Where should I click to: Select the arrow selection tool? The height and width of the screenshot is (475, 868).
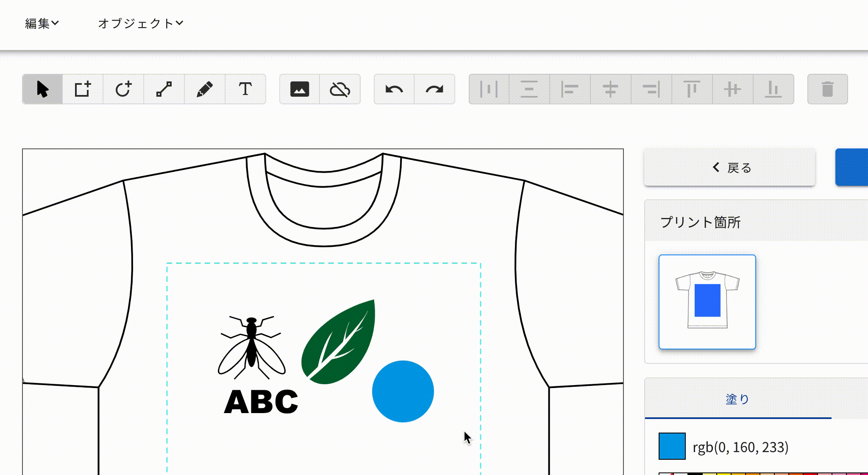(42, 89)
